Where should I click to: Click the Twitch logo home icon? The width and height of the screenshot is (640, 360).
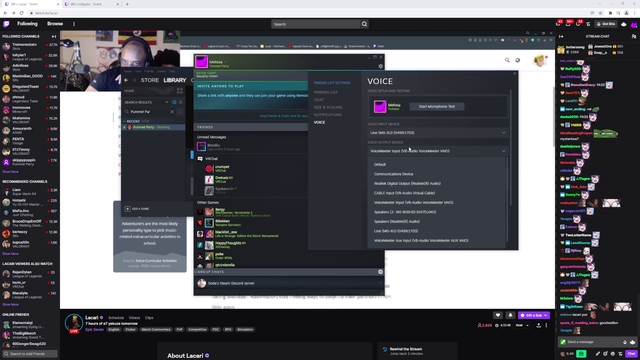click(x=6, y=24)
